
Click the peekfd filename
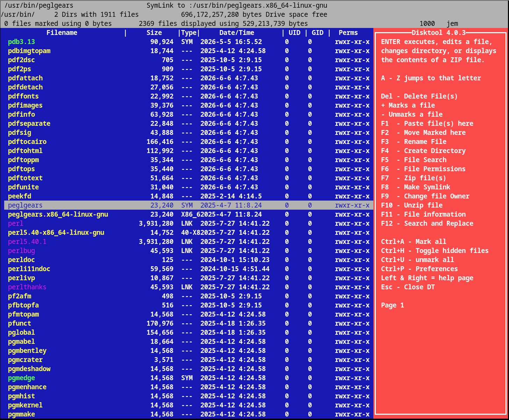[20, 196]
